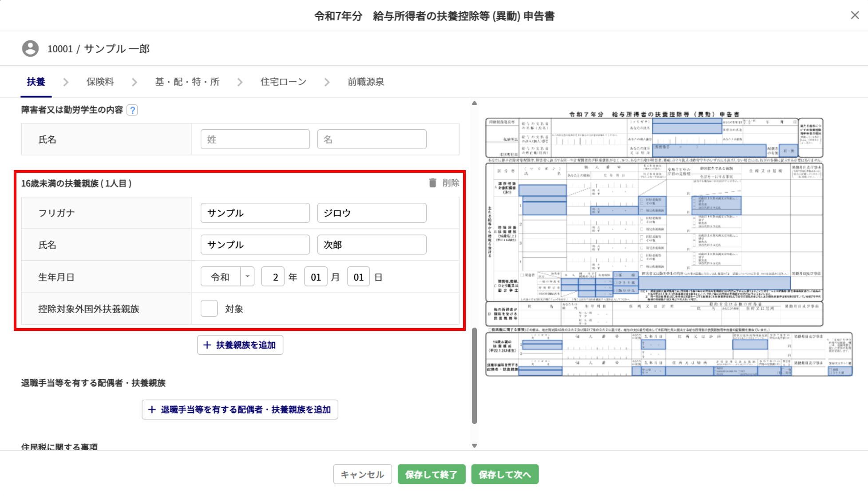
Task: Click scroll up arrow of form panel
Action: click(474, 103)
